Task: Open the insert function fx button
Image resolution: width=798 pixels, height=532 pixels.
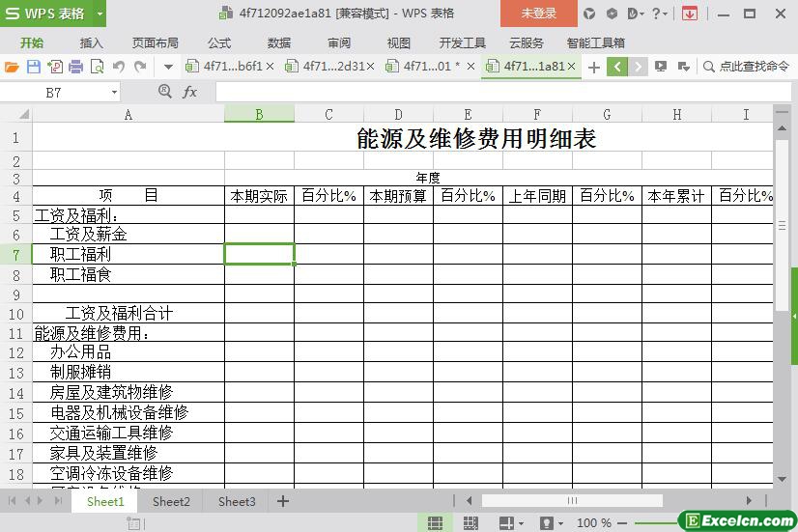Action: tap(189, 92)
